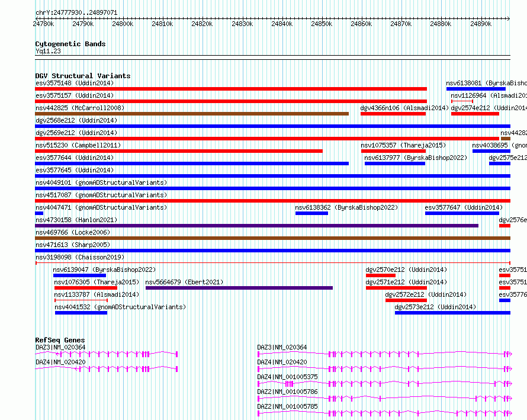Viewport: 527px width, 420px height.
Task: Click the 24780k ruler position label
Action: 43,24
